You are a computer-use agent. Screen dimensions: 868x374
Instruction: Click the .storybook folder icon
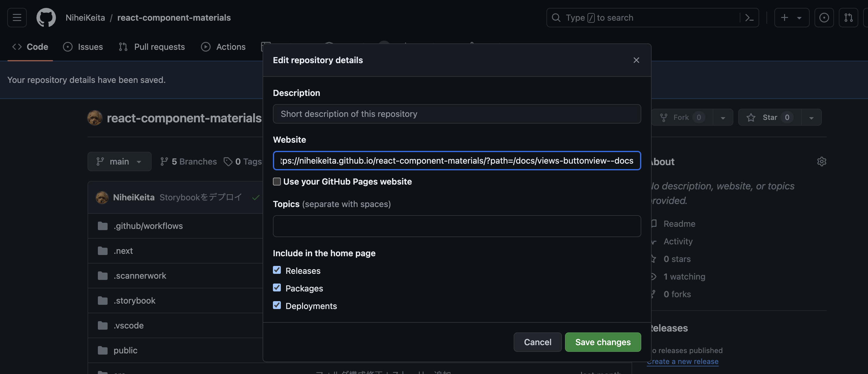click(x=102, y=301)
